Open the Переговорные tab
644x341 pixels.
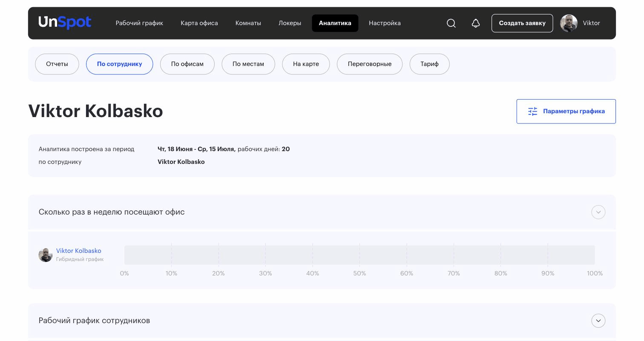pyautogui.click(x=370, y=64)
